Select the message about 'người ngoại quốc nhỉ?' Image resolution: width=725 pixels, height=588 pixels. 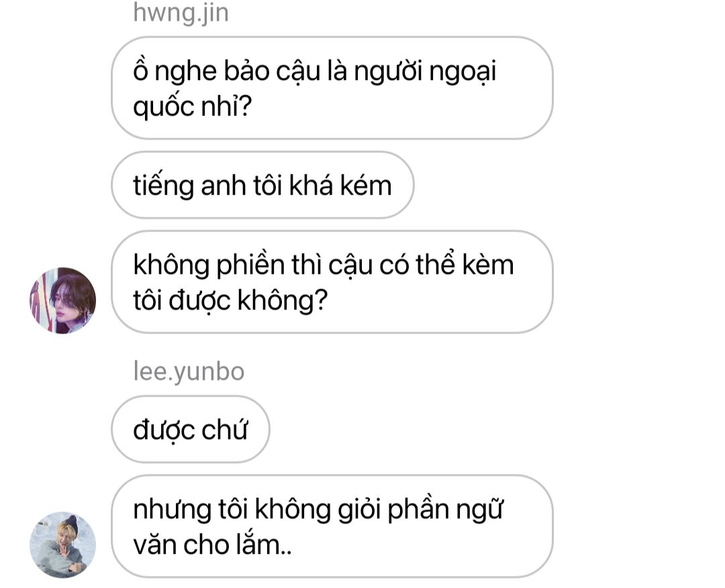click(x=332, y=88)
